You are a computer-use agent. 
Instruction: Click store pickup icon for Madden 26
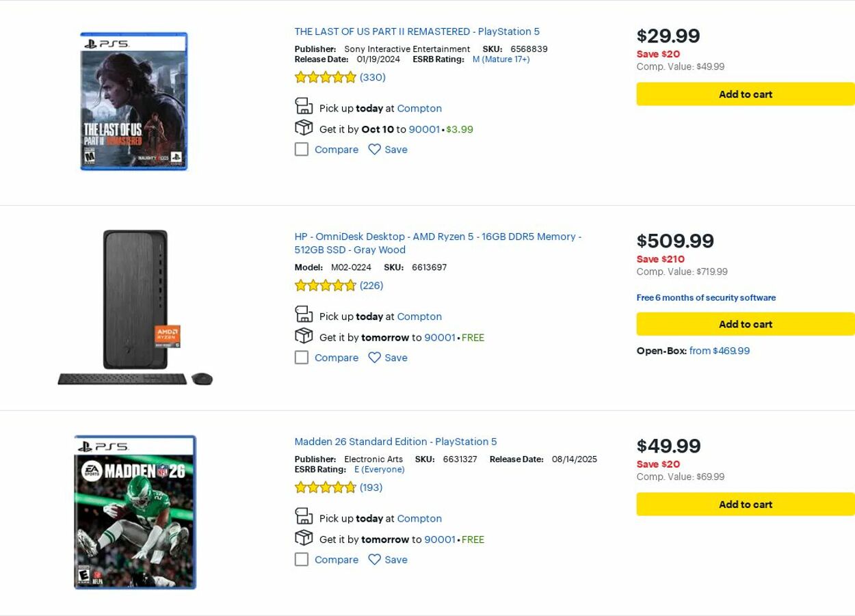point(304,517)
